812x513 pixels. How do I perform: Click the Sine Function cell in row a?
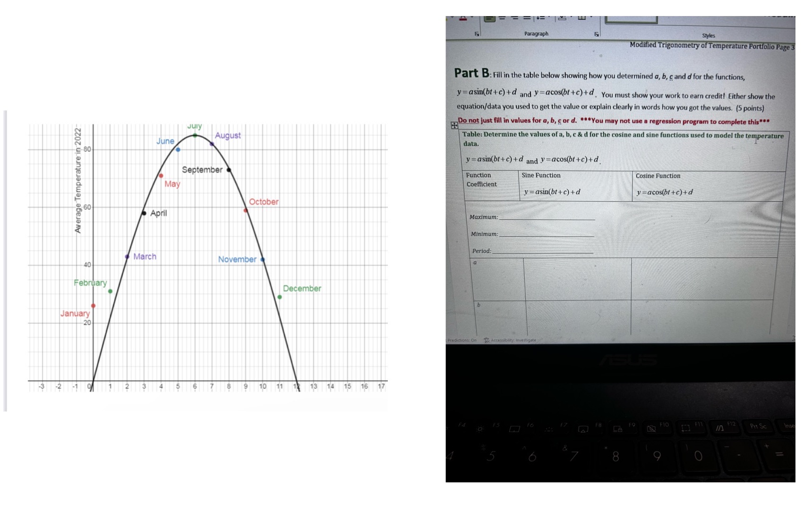577,279
